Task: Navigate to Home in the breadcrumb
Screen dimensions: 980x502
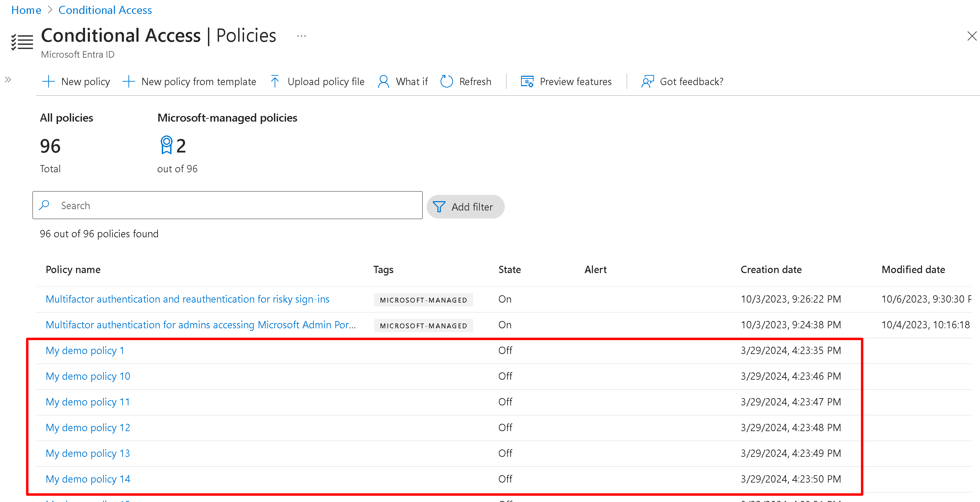Action: tap(26, 10)
